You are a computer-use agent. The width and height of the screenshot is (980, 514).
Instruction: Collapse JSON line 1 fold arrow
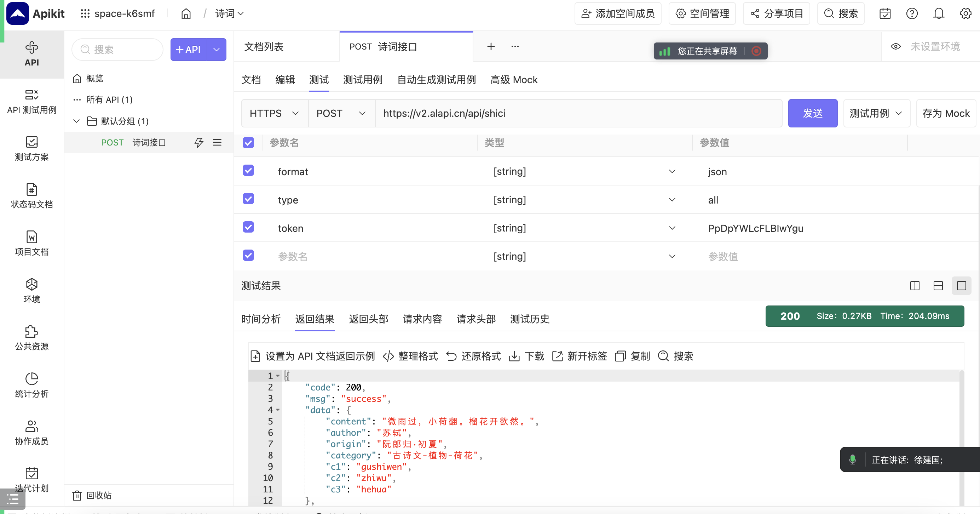pos(278,376)
